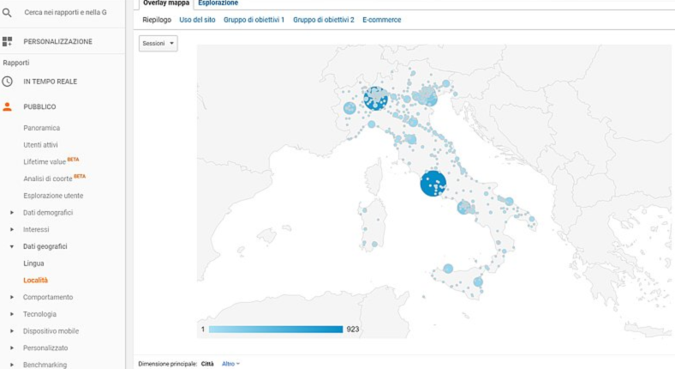The height and width of the screenshot is (369, 675).
Task: Click the Naples bubble on map
Action: click(464, 208)
